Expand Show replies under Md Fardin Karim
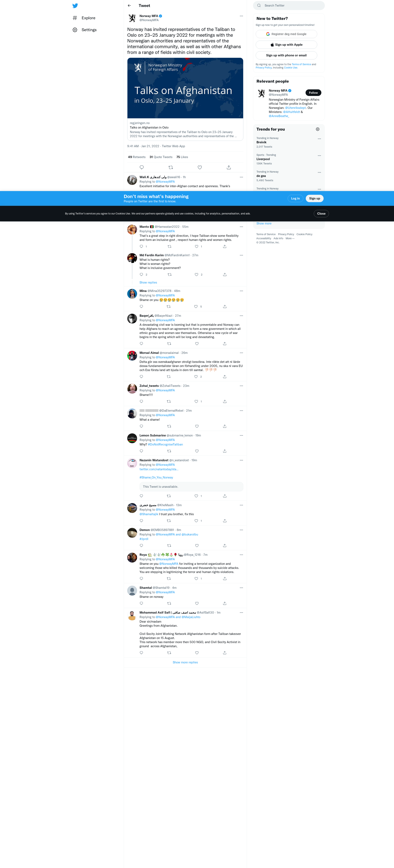This screenshot has width=394, height=868. click(148, 283)
